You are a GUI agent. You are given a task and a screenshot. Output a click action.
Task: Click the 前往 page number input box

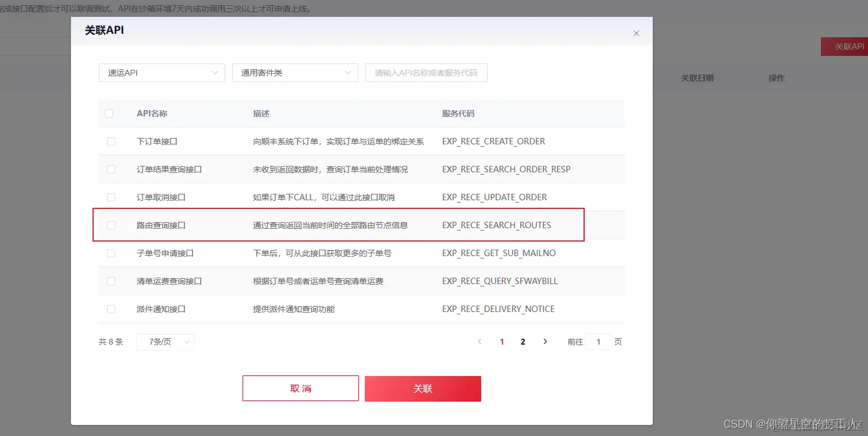[x=598, y=342]
